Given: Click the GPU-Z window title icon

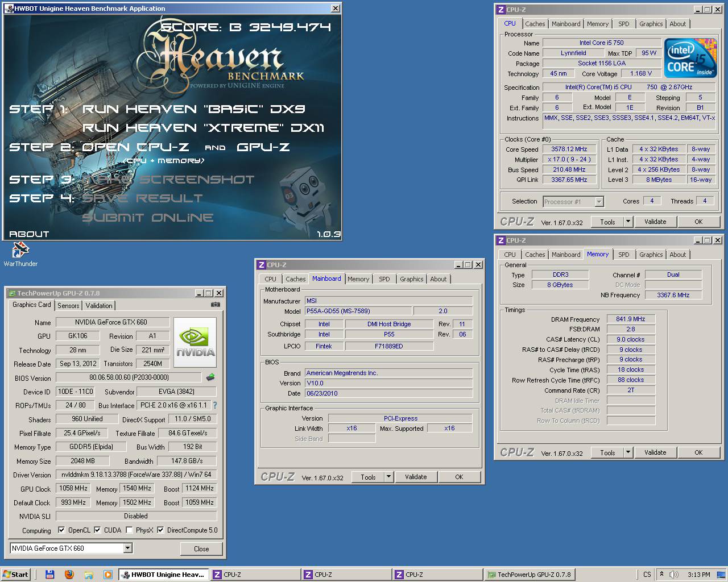Looking at the screenshot, I should (11, 293).
